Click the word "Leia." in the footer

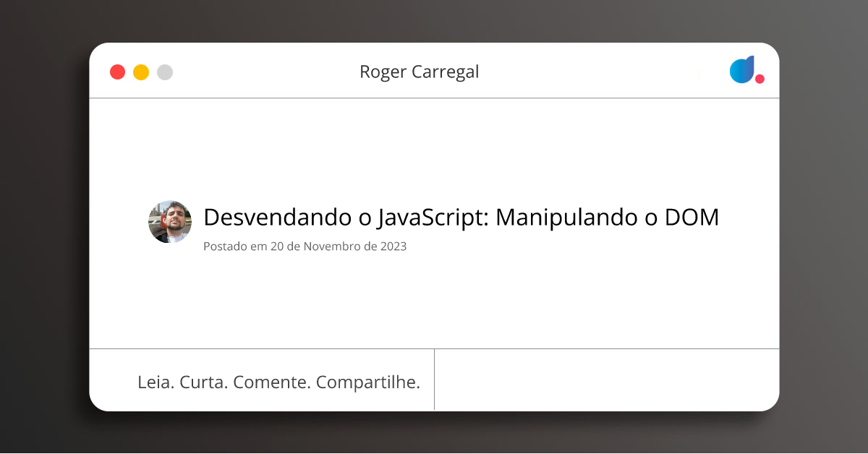[x=156, y=382]
